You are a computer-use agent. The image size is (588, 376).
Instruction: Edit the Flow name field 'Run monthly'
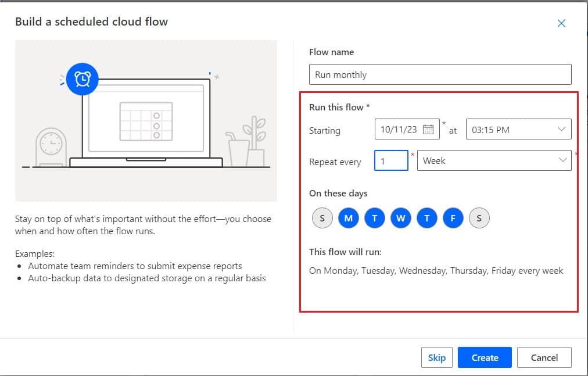pyautogui.click(x=440, y=74)
